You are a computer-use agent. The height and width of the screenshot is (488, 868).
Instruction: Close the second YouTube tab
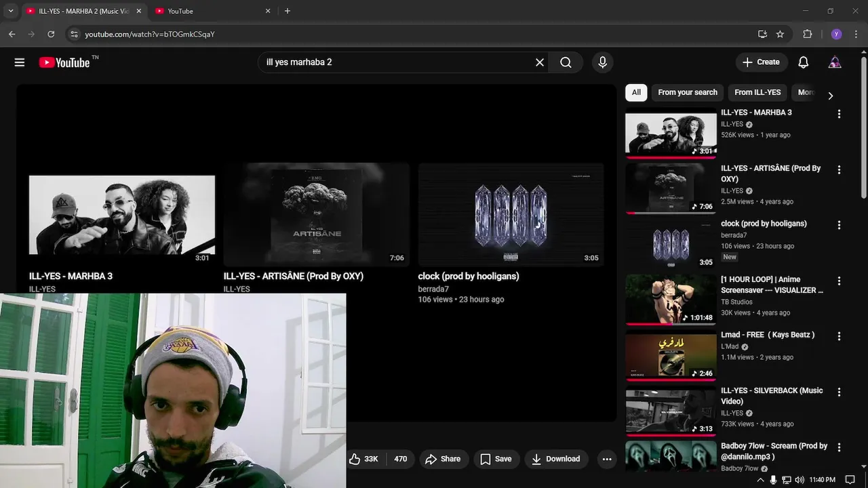coord(268,11)
